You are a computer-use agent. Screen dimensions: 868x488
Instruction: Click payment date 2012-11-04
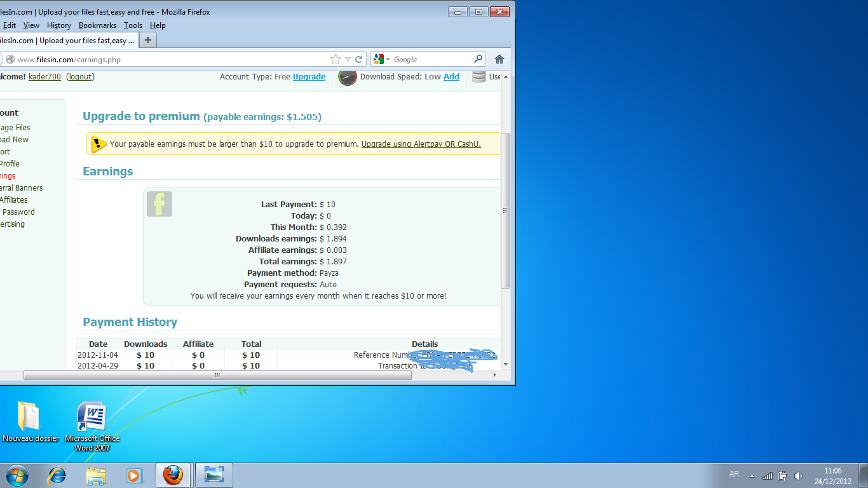click(x=98, y=355)
